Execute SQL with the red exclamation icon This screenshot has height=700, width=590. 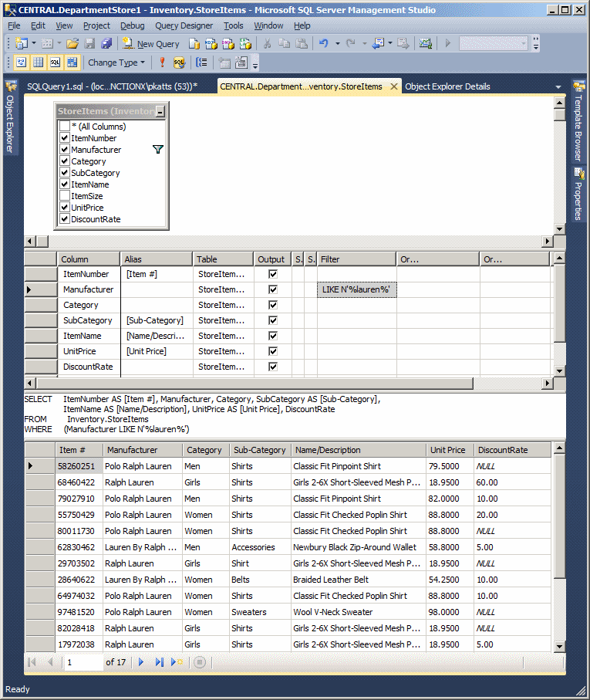[162, 63]
